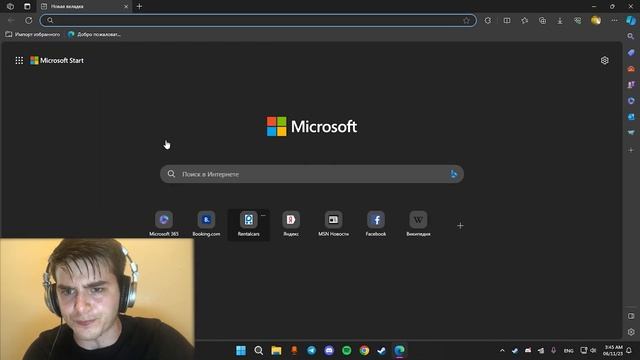Open File Explorer from taskbar
This screenshot has height=360, width=640.
click(x=276, y=350)
